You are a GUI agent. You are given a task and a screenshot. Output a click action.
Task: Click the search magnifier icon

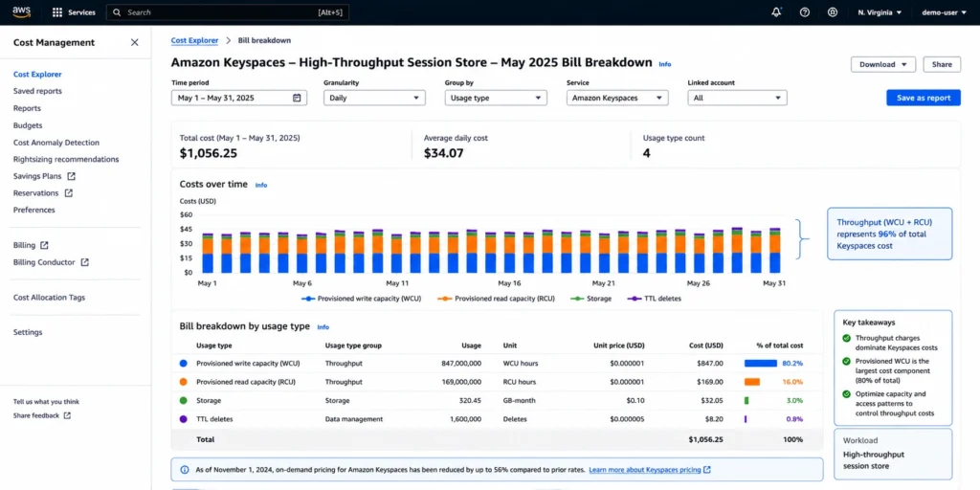[117, 12]
